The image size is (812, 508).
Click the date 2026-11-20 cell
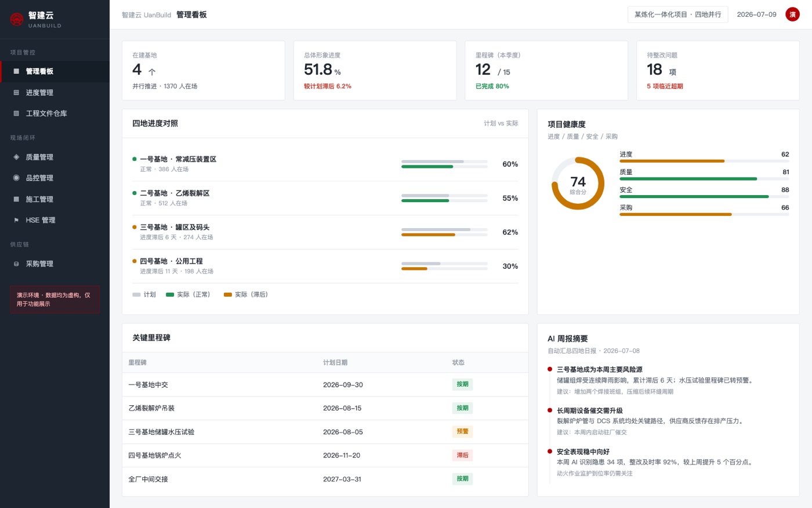point(342,455)
